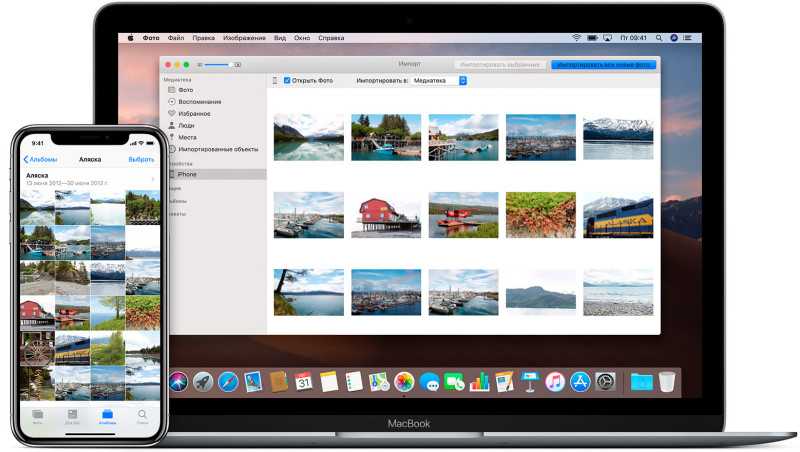This screenshot has height=452, width=800.
Task: Open the Медиатека import destination dropdown
Action: [x=439, y=81]
